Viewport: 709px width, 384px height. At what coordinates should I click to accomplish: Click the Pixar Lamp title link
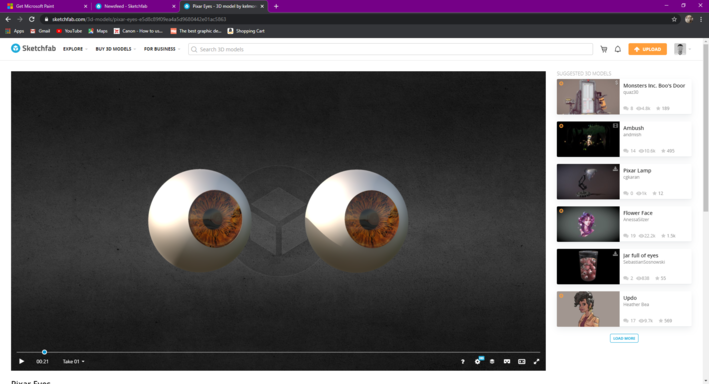click(x=637, y=171)
